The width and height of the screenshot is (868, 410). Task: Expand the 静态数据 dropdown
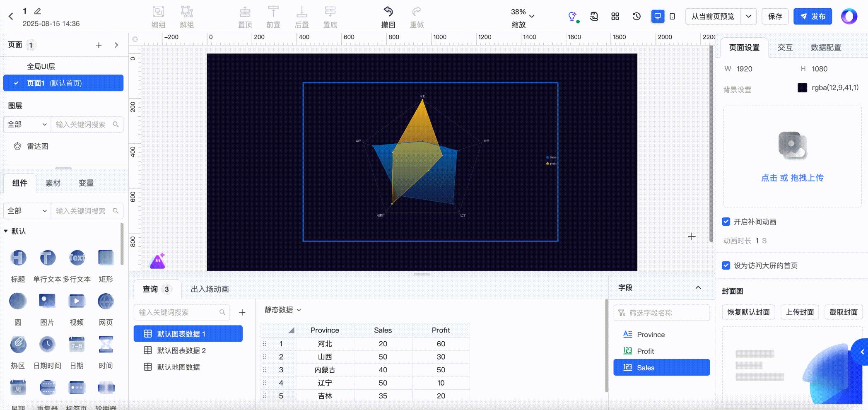tap(283, 310)
